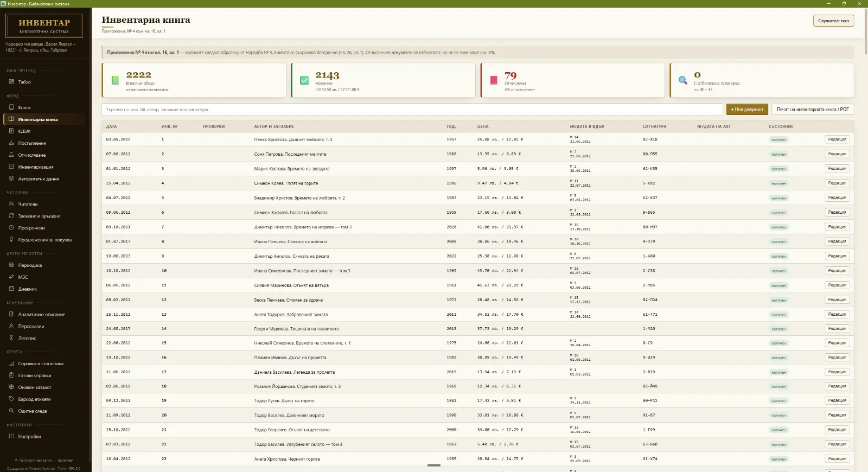Click Редакция for Соня Петрова row
868x472 pixels.
837,154
